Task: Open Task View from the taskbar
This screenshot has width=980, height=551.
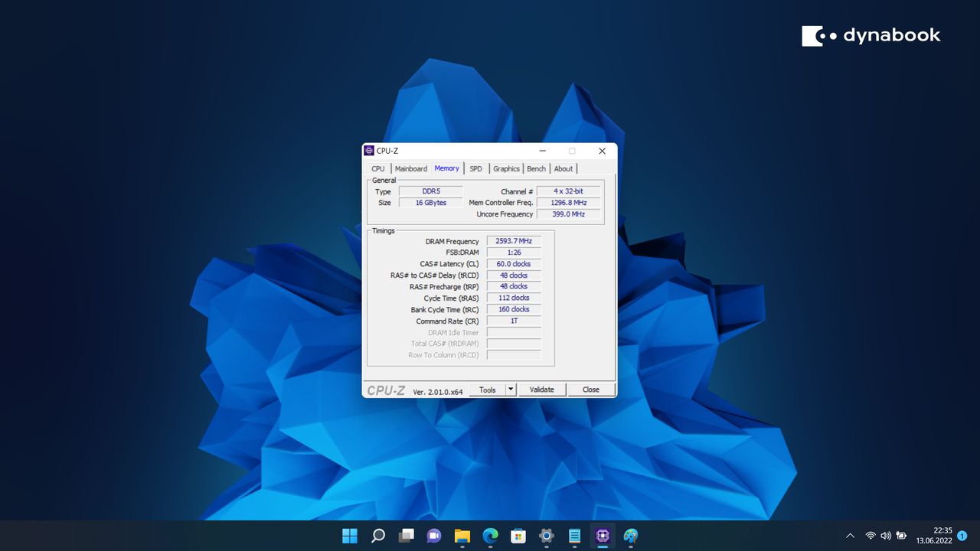Action: [x=406, y=536]
